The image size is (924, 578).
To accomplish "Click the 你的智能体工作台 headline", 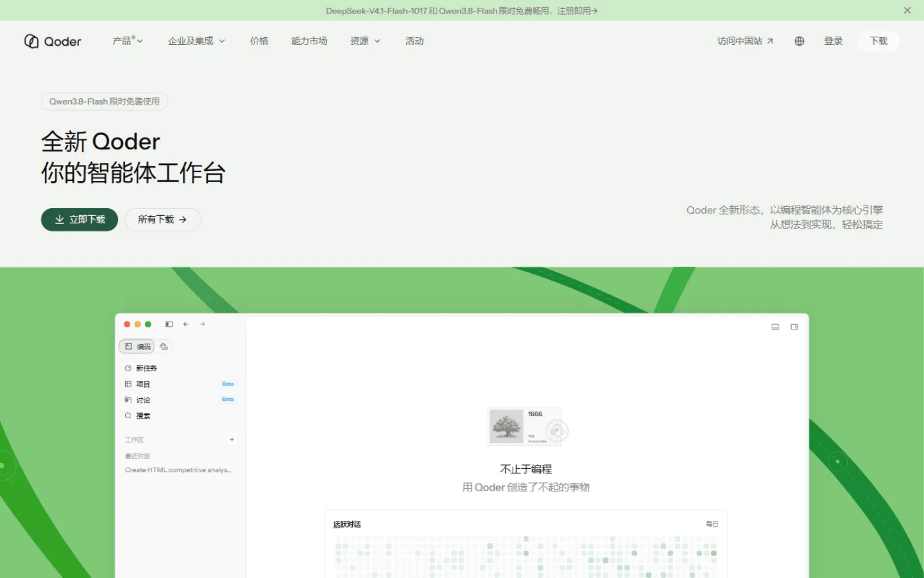I will pyautogui.click(x=133, y=173).
